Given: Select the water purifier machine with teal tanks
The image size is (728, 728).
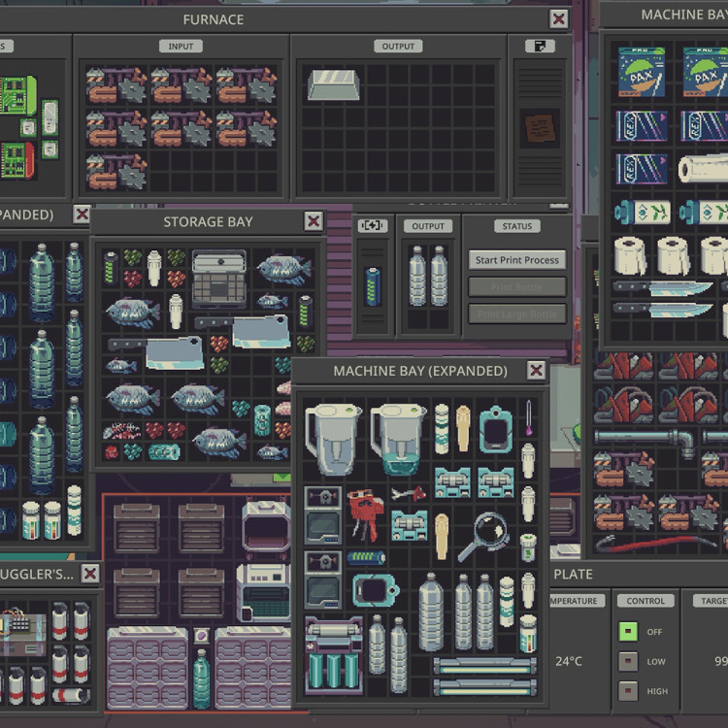Looking at the screenshot, I should (333, 655).
